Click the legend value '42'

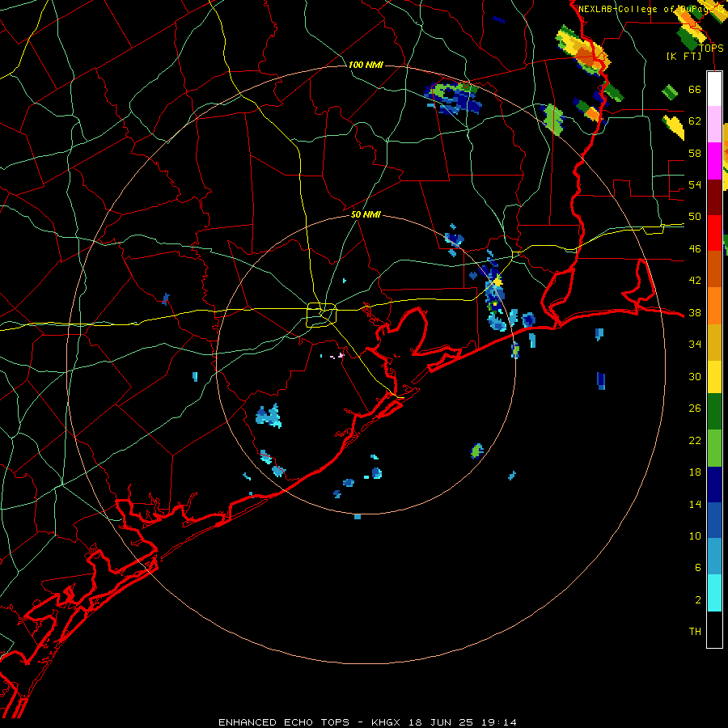point(695,281)
